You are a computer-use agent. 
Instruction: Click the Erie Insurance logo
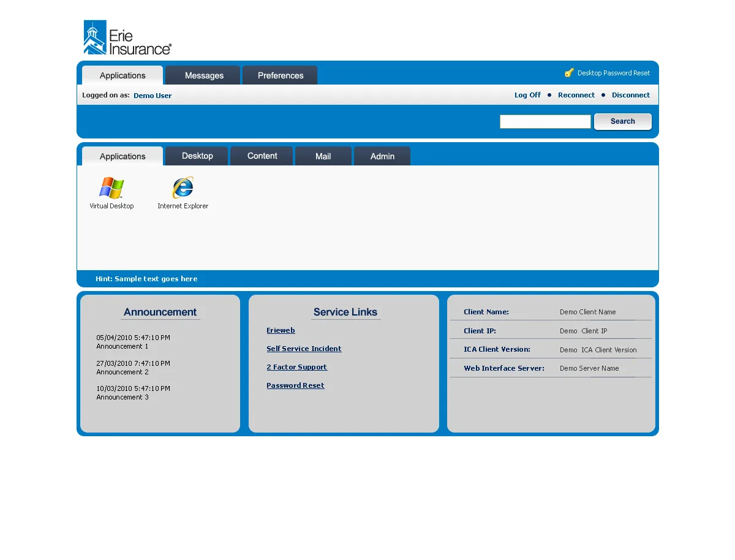pyautogui.click(x=127, y=37)
